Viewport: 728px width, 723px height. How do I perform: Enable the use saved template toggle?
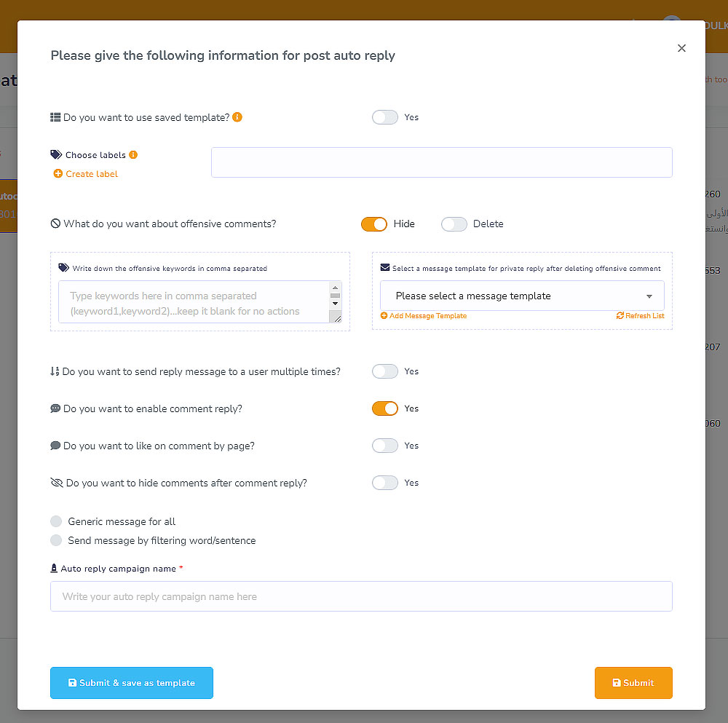(x=385, y=117)
